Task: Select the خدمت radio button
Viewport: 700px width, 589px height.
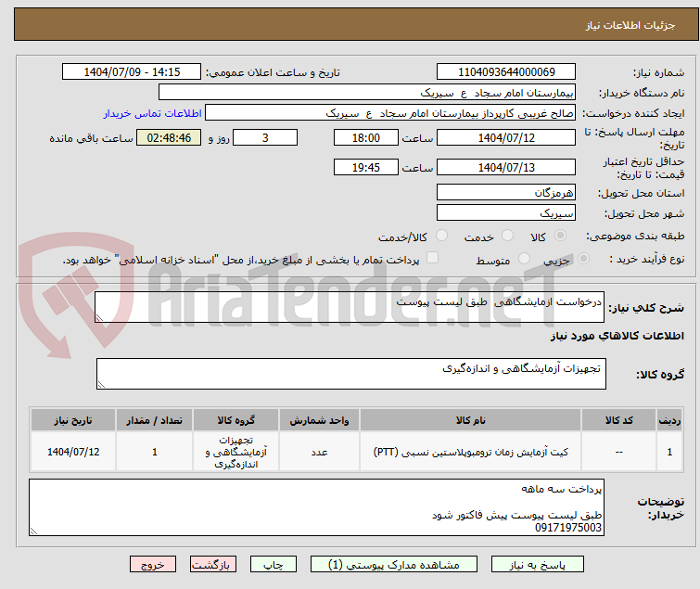Action: [x=507, y=236]
